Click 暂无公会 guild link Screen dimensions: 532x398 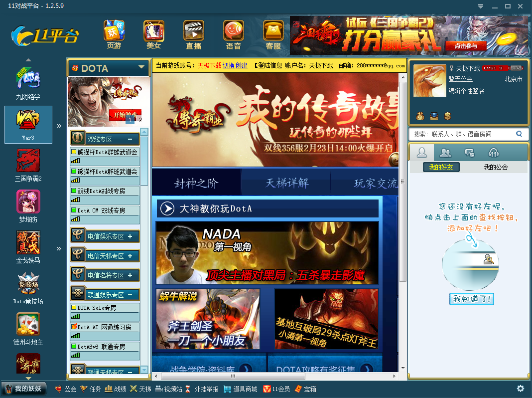[460, 79]
